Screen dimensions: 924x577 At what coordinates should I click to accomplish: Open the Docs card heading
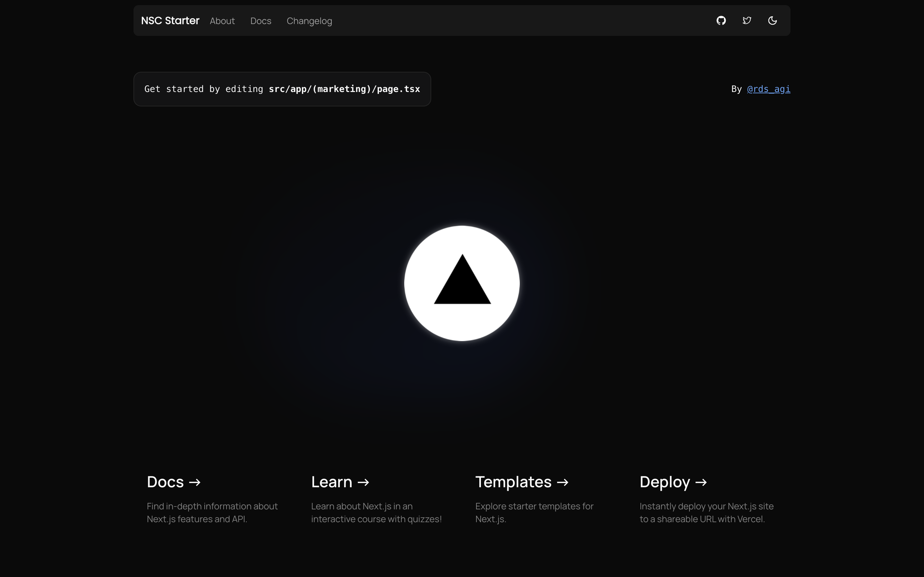point(165,482)
